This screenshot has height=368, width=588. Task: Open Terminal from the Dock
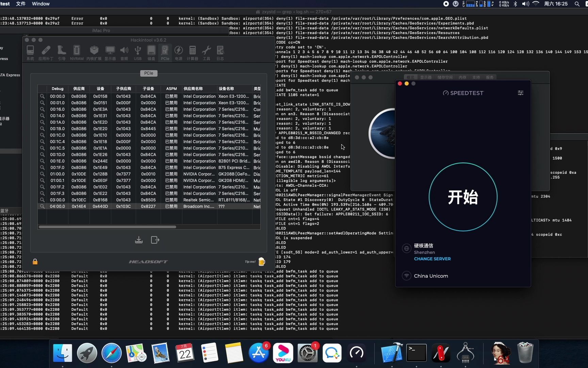pos(416,353)
